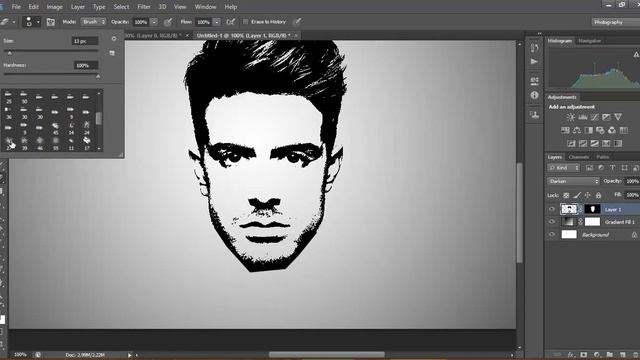The width and height of the screenshot is (640, 360).
Task: Open the Filter menu
Action: (144, 7)
